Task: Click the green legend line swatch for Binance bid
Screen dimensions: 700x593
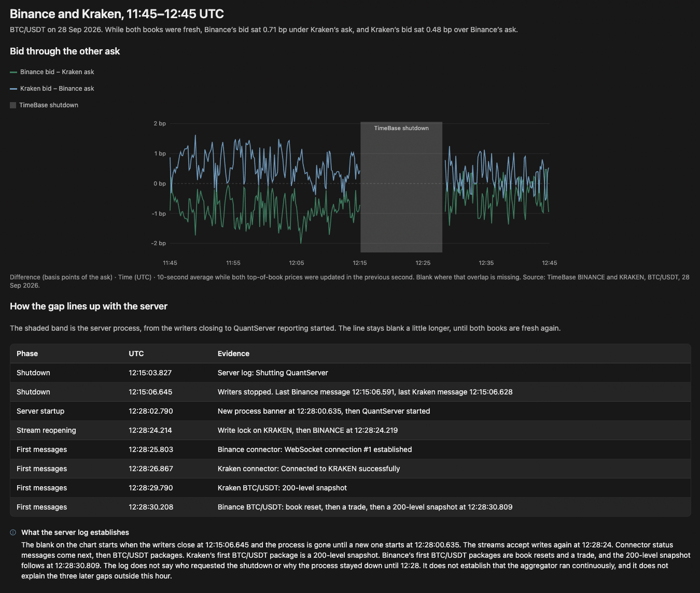Action: [13, 72]
